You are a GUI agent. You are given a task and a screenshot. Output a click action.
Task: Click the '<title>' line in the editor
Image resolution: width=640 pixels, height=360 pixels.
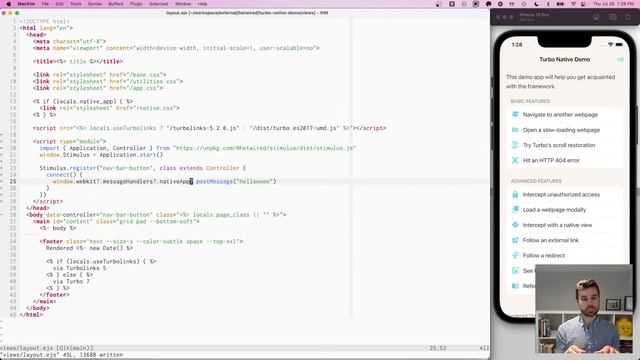click(78, 61)
